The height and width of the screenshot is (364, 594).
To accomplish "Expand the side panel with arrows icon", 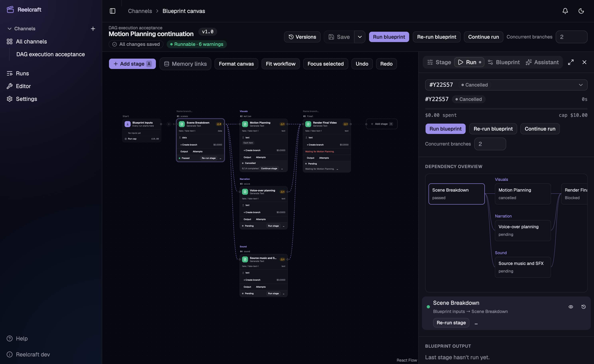I will 571,62.
